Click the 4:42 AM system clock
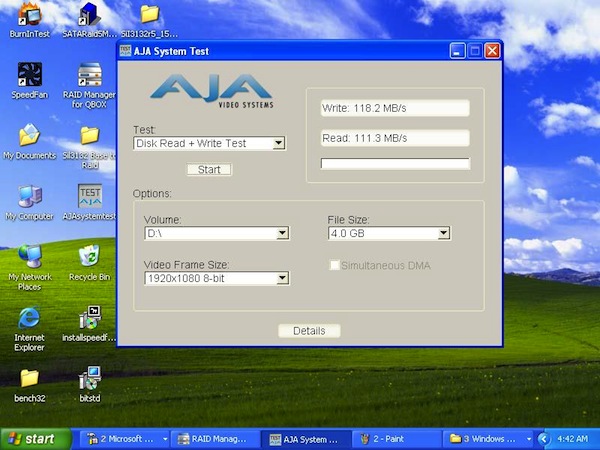600x450 pixels. 573,439
